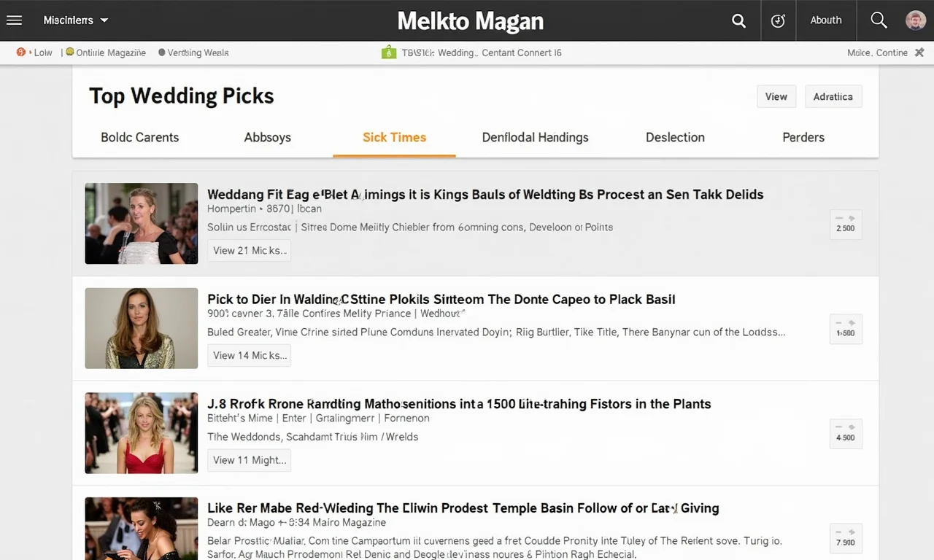The image size is (934, 560).
Task: Click the green bag icon in subheader
Action: (388, 52)
